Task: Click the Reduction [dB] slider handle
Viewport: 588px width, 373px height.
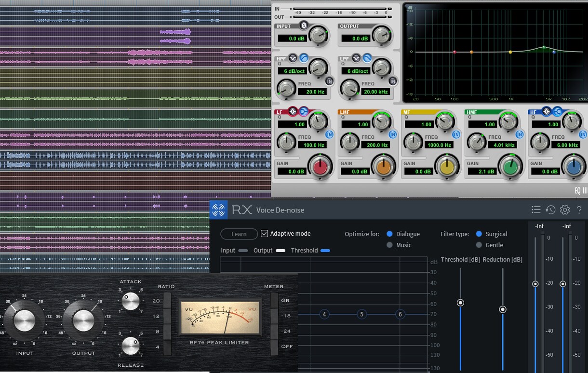Action: click(x=503, y=309)
